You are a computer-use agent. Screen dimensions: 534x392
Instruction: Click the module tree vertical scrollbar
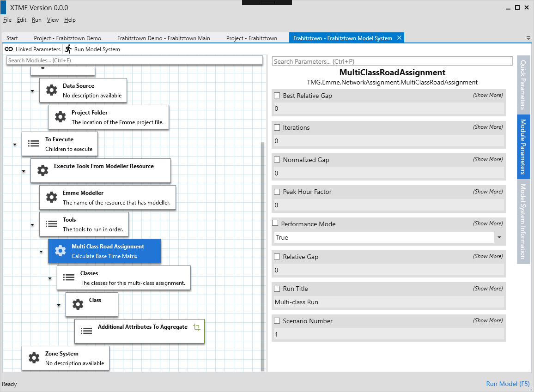point(262,256)
